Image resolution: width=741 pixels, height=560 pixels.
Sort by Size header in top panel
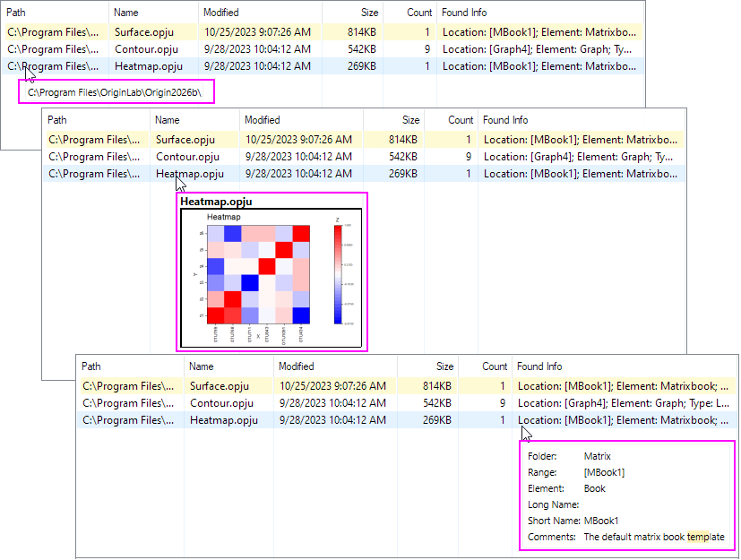(x=369, y=13)
